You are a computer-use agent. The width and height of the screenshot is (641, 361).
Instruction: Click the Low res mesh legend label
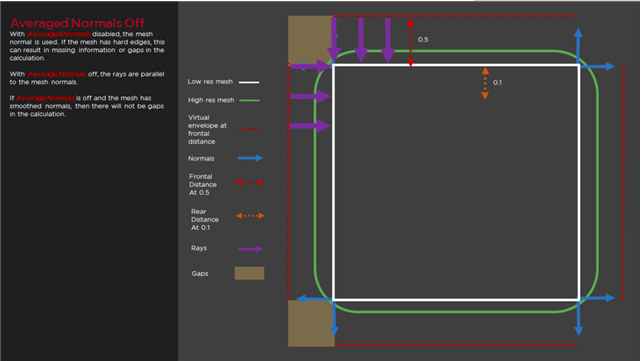tap(210, 82)
